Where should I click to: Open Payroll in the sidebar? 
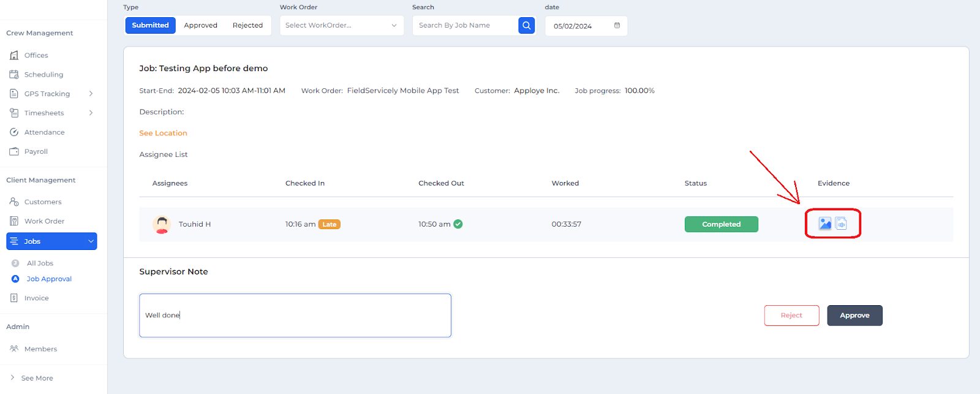tap(36, 151)
